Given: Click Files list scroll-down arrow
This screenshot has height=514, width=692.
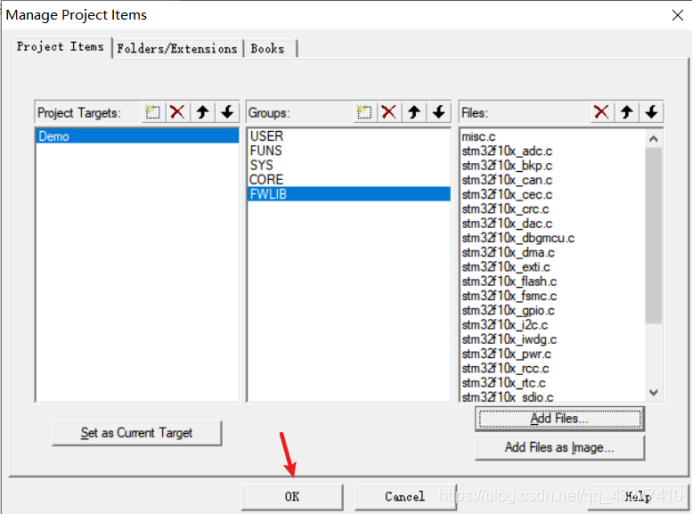Looking at the screenshot, I should [x=654, y=392].
